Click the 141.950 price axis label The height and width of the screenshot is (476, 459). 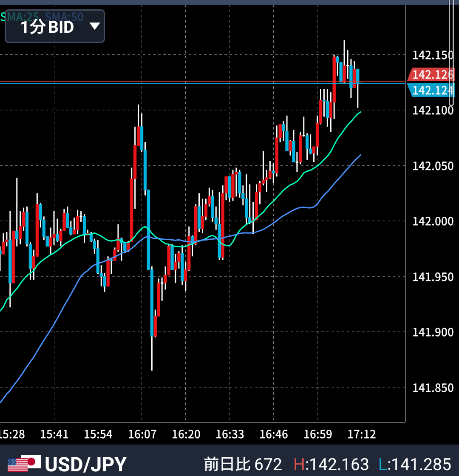(x=433, y=277)
